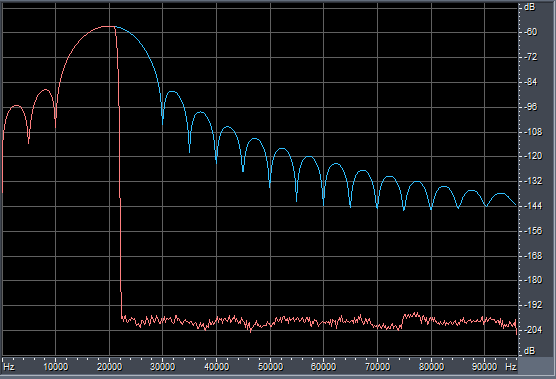Image resolution: width=556 pixels, height=379 pixels.
Task: Click the dB unit label at bottom of scale
Action: pyautogui.click(x=529, y=351)
